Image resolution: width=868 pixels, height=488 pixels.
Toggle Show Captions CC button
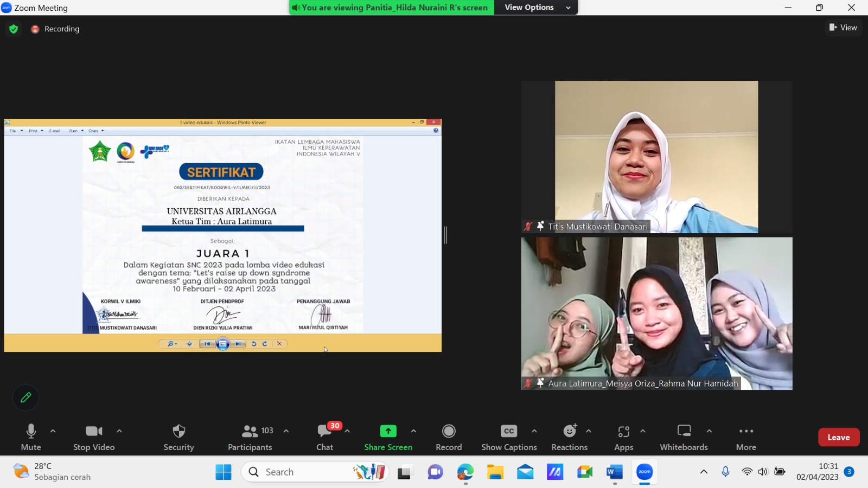[508, 432]
